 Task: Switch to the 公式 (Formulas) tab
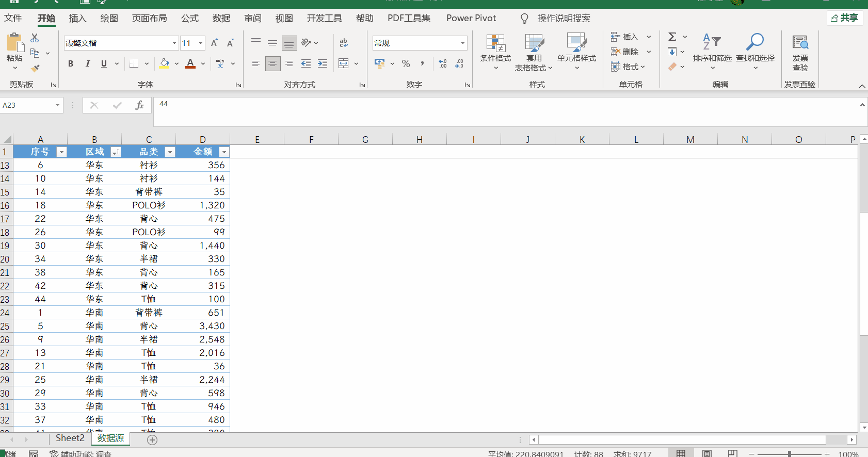(x=190, y=19)
